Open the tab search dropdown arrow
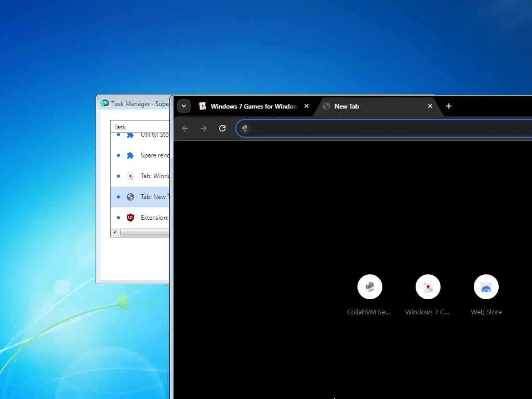The width and height of the screenshot is (532, 399). (x=183, y=106)
